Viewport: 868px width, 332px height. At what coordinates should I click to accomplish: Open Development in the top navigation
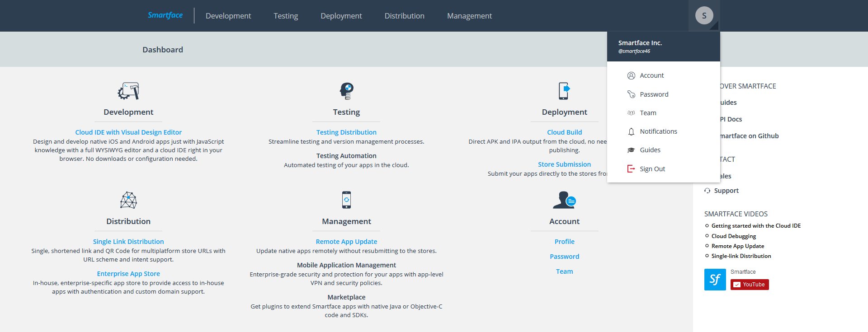click(x=228, y=16)
